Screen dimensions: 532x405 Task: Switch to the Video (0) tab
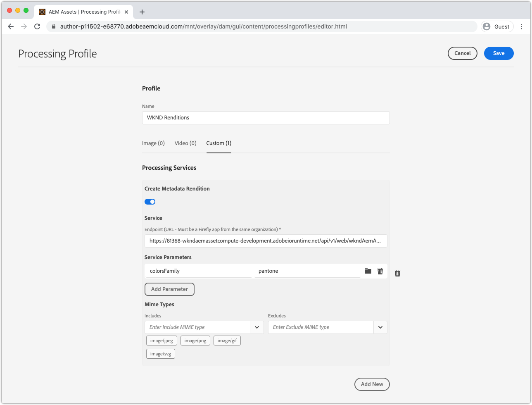[185, 143]
